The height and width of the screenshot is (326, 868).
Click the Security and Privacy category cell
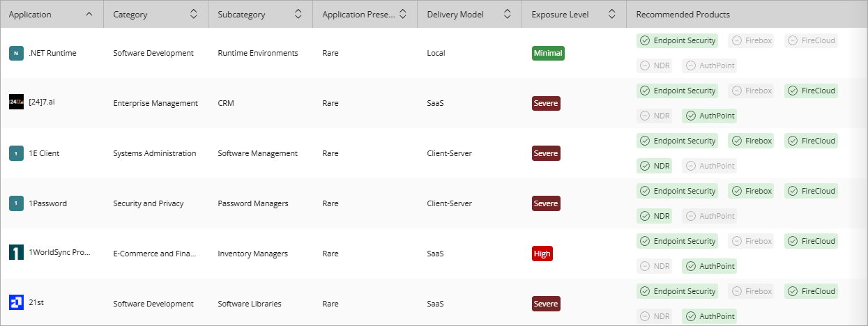[149, 203]
